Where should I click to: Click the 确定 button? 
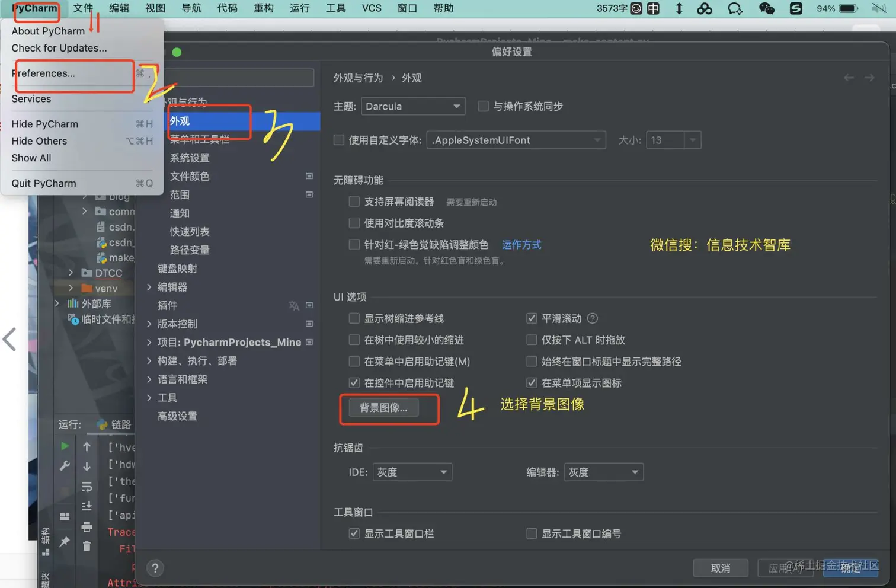click(x=850, y=568)
